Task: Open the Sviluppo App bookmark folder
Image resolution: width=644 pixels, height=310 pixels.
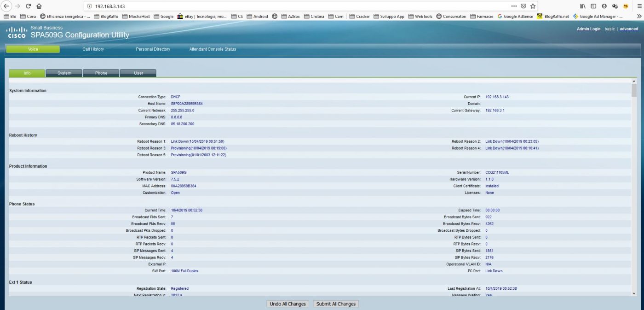Action: (389, 17)
